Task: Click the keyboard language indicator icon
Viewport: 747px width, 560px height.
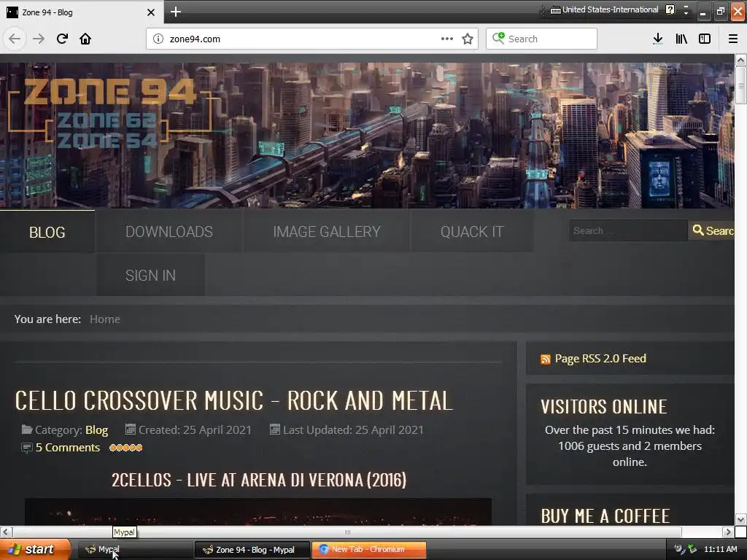Action: 555,10
